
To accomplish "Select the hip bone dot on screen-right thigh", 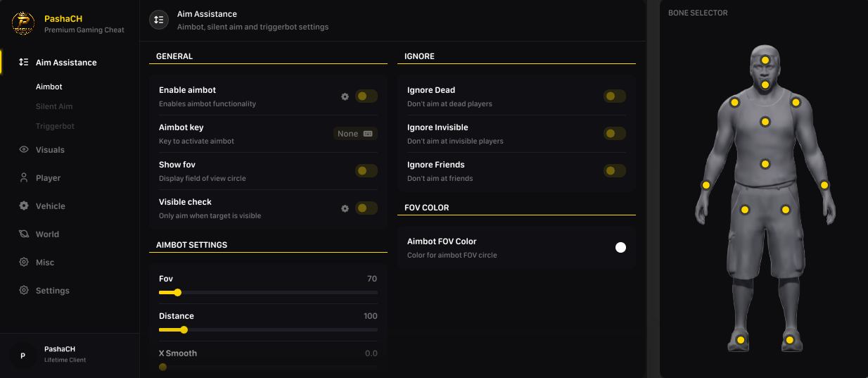I will point(786,210).
